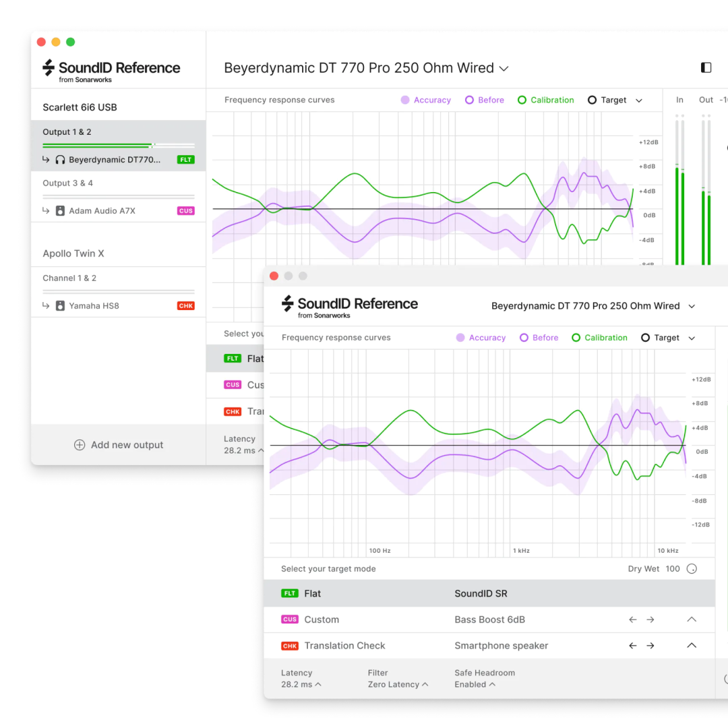
Task: Open the Target dropdown in front window
Action: click(x=692, y=338)
